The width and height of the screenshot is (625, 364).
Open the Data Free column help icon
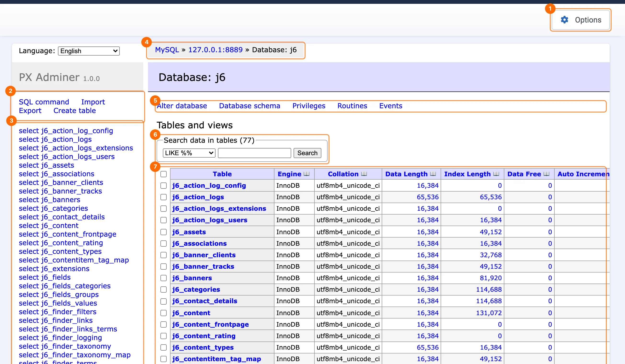[546, 174]
